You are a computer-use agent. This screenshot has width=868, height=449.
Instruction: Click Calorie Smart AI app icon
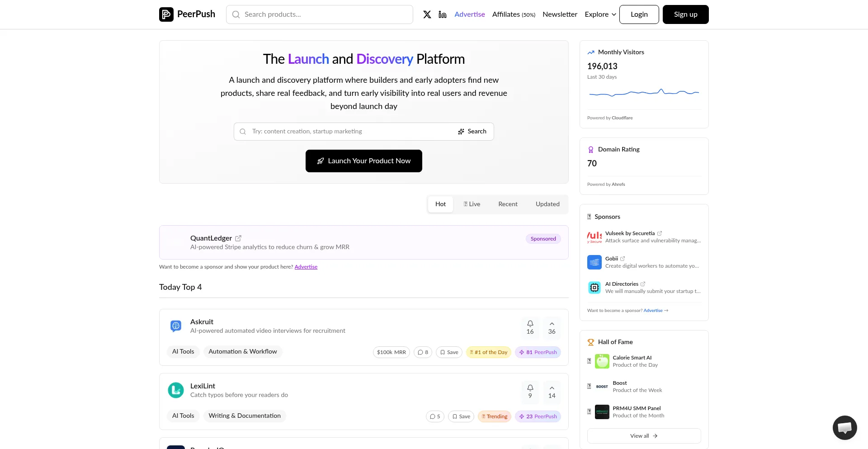click(x=602, y=361)
